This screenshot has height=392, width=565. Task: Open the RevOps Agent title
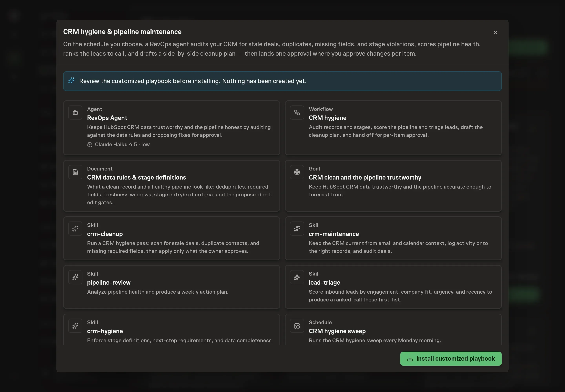tap(107, 118)
